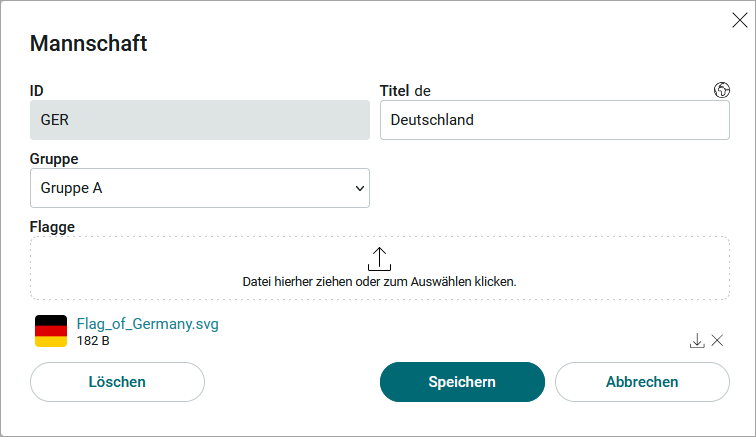Save the team with Speichern
This screenshot has width=756, height=437.
point(462,382)
